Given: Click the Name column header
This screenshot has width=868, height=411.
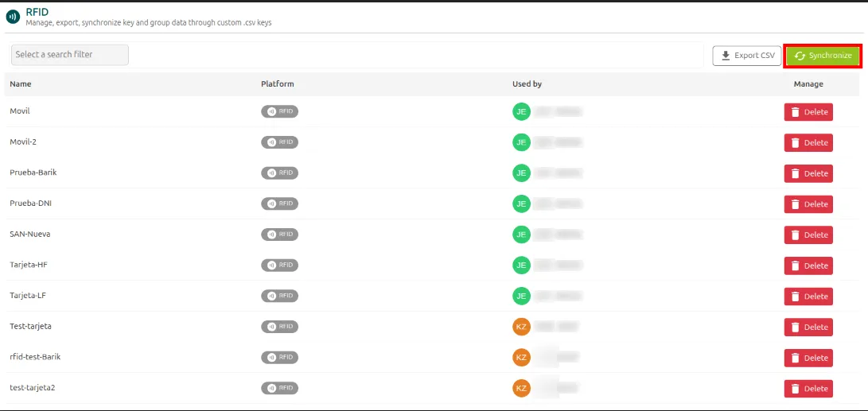Looking at the screenshot, I should (x=21, y=84).
